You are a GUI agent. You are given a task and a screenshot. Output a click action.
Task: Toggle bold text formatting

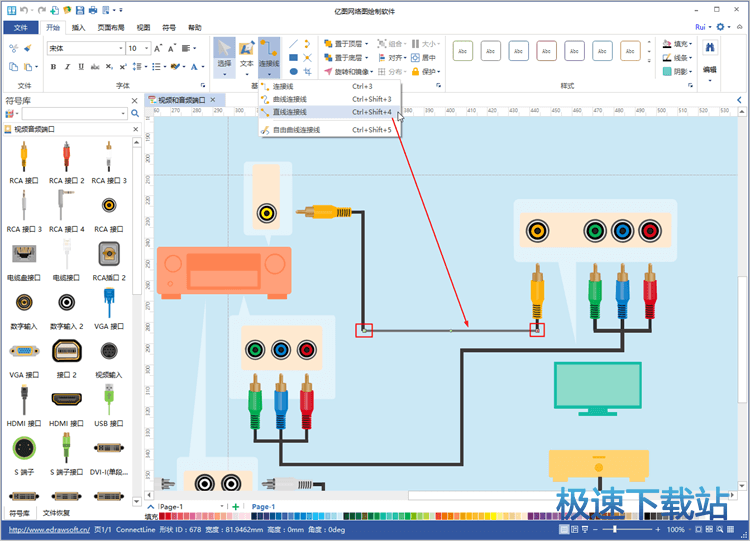click(53, 67)
